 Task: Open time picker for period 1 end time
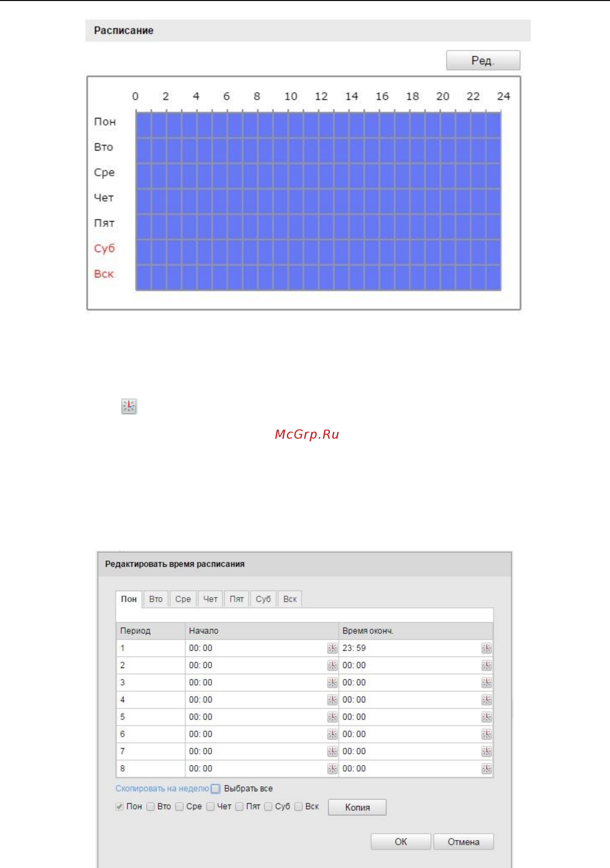[x=487, y=648]
